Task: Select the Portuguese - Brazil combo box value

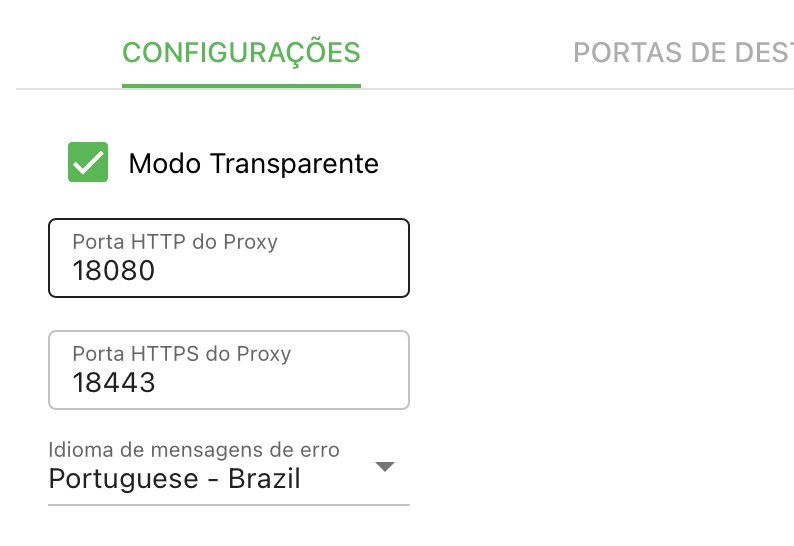Action: pos(175,479)
